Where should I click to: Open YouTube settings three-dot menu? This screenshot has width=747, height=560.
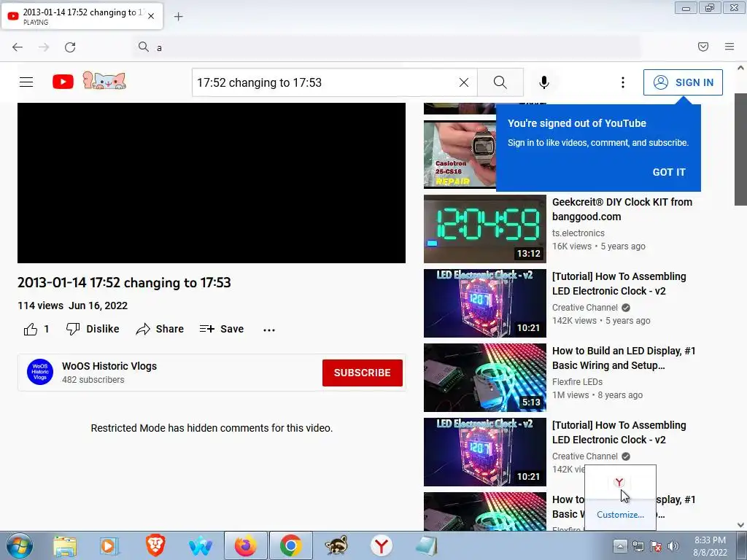pyautogui.click(x=623, y=82)
